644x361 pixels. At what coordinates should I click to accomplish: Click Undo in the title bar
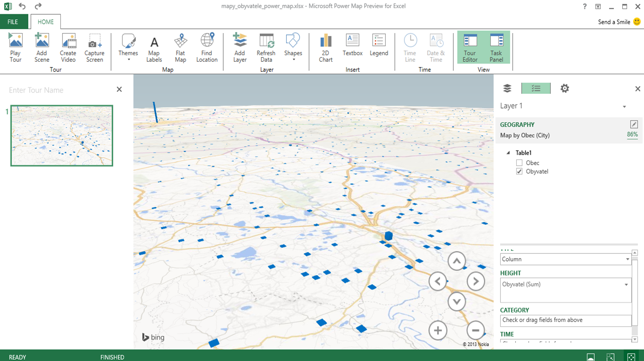(22, 6)
